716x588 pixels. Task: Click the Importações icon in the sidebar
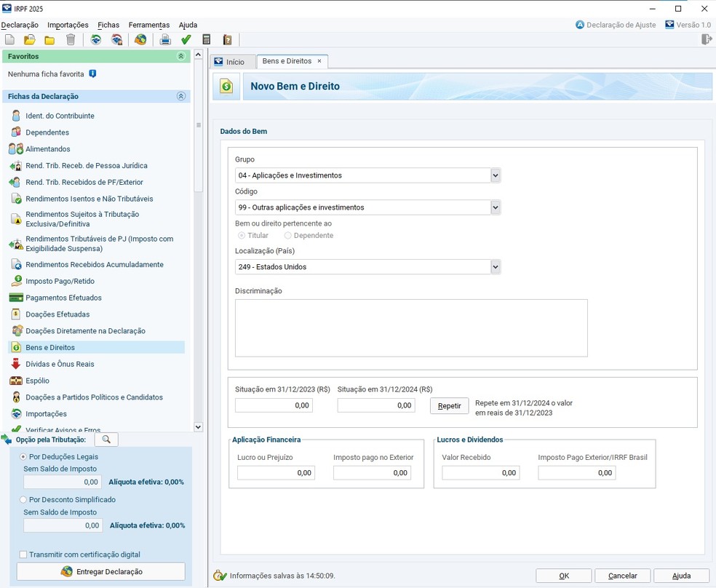[x=17, y=413]
